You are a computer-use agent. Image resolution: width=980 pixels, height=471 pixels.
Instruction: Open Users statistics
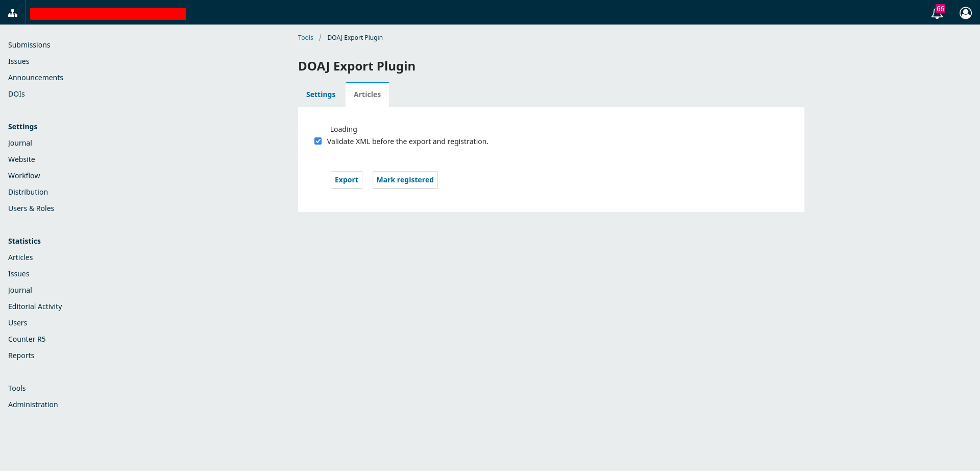tap(17, 323)
